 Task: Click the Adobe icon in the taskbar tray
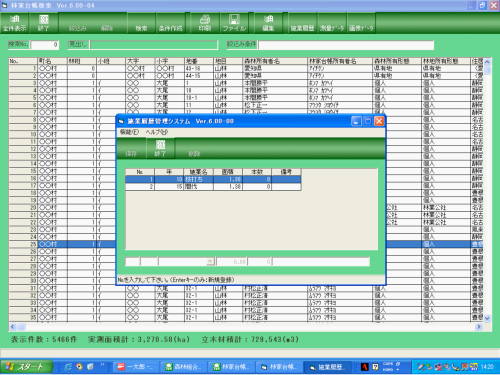click(x=365, y=367)
